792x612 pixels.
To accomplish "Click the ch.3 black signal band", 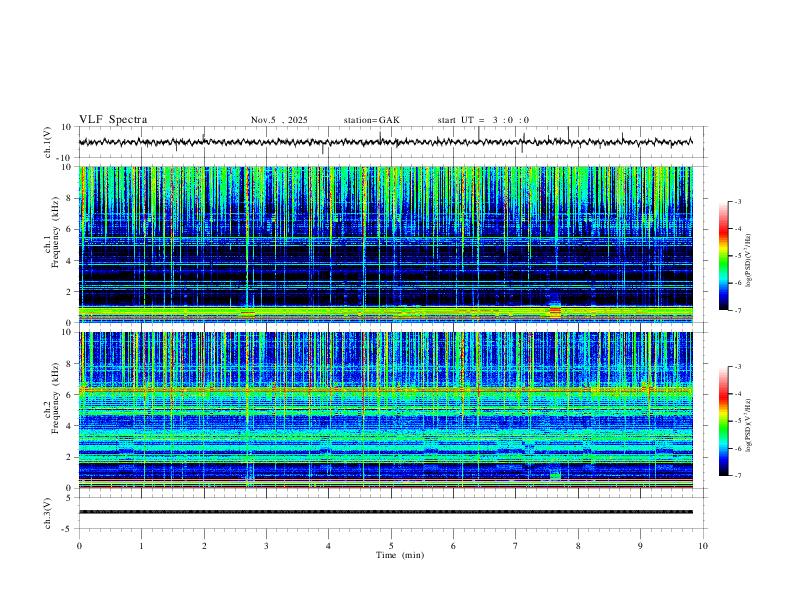I will pos(385,512).
